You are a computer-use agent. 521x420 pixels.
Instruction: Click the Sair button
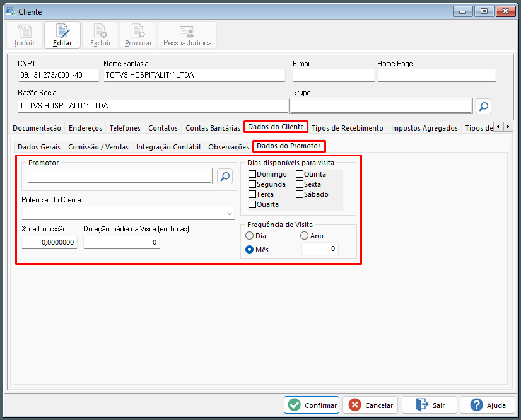click(x=430, y=405)
